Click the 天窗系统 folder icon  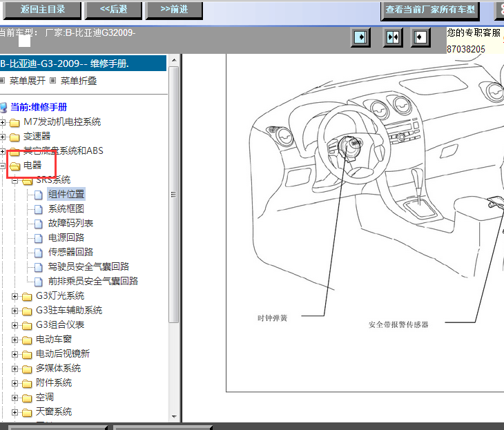(x=27, y=413)
